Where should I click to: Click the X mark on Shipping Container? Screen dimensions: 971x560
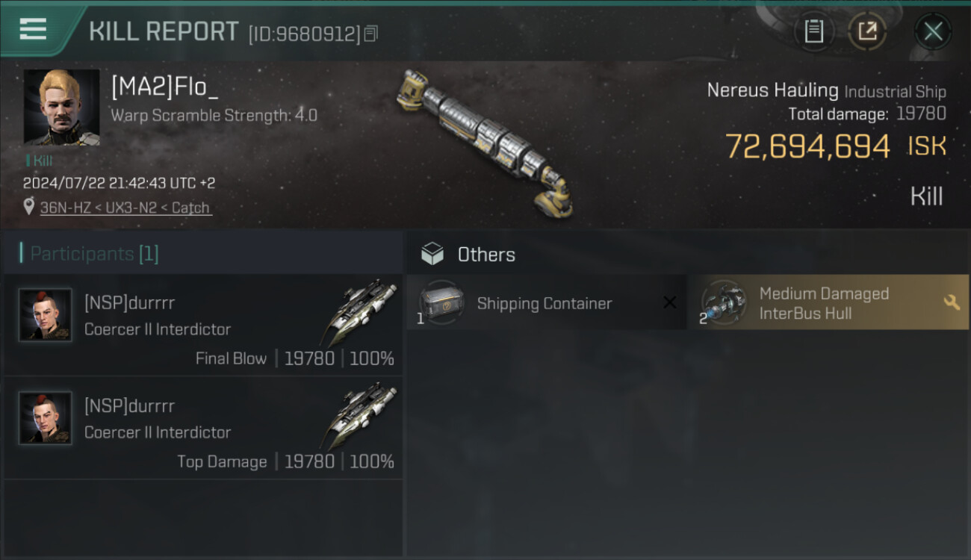click(670, 302)
